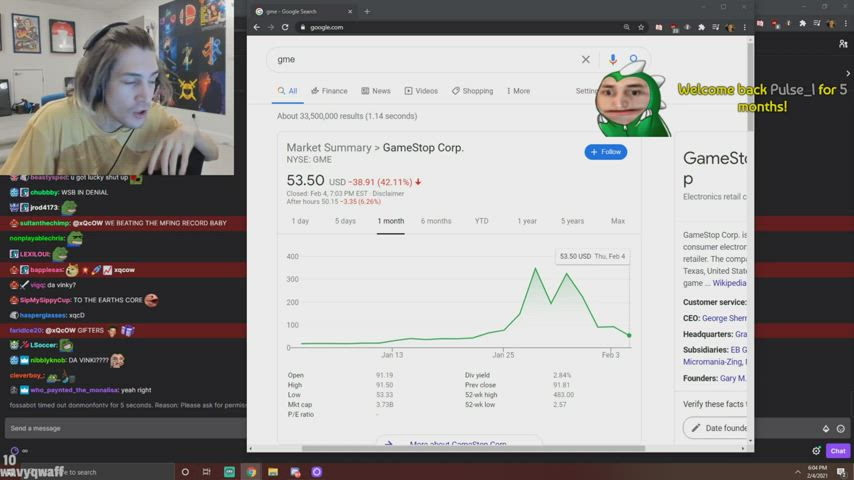Open the Videos search tab

click(x=421, y=91)
